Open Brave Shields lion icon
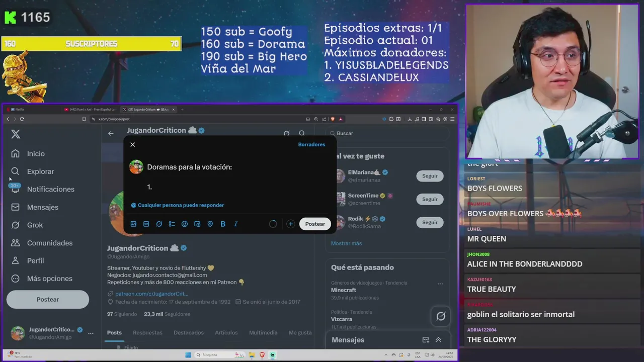The image size is (644, 362). 333,119
